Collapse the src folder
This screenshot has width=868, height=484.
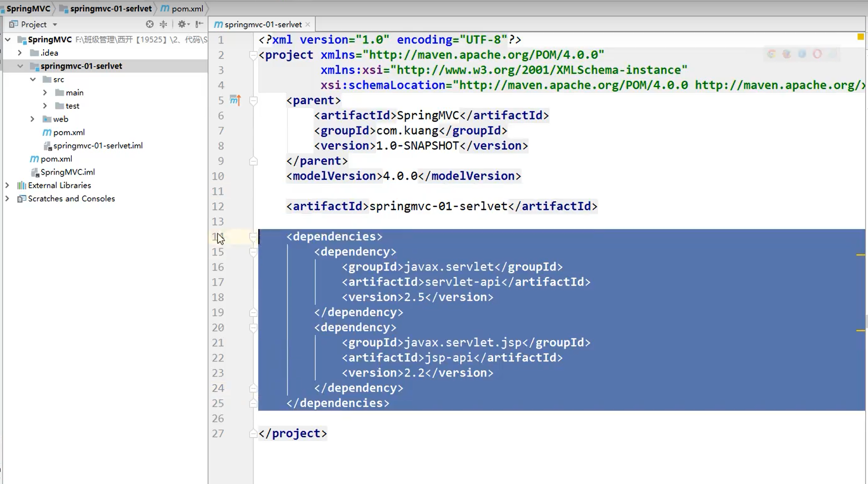click(33, 79)
